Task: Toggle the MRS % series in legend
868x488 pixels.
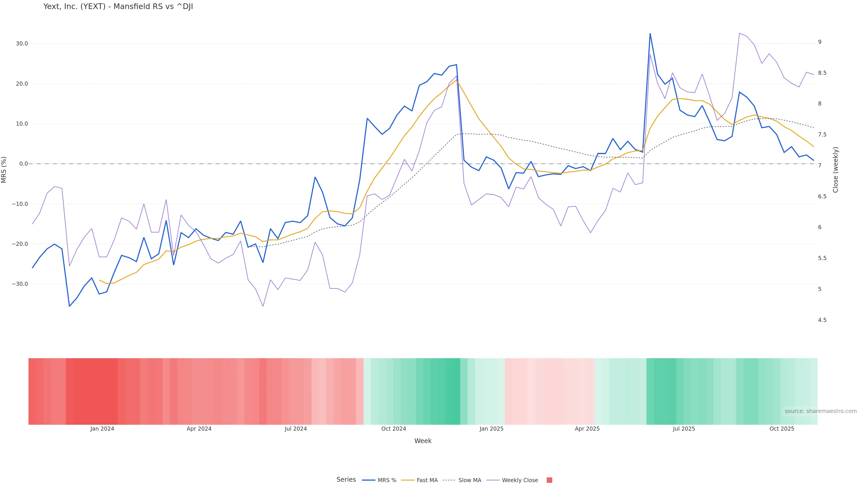Action: 387,480
